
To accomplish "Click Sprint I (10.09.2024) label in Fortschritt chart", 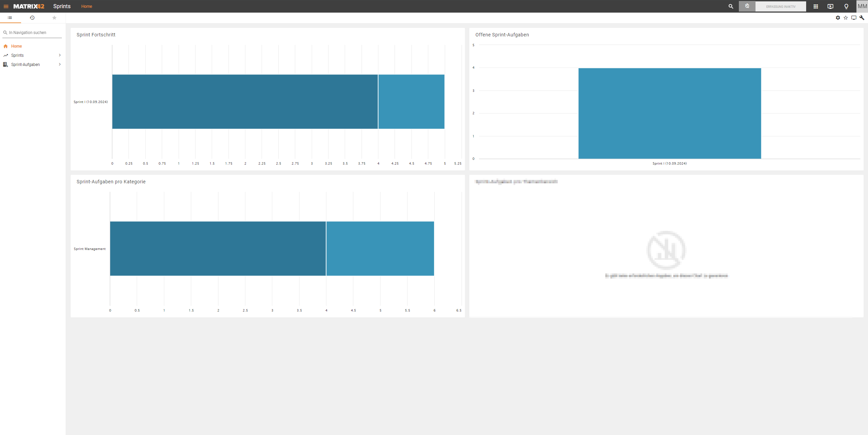I will (91, 102).
